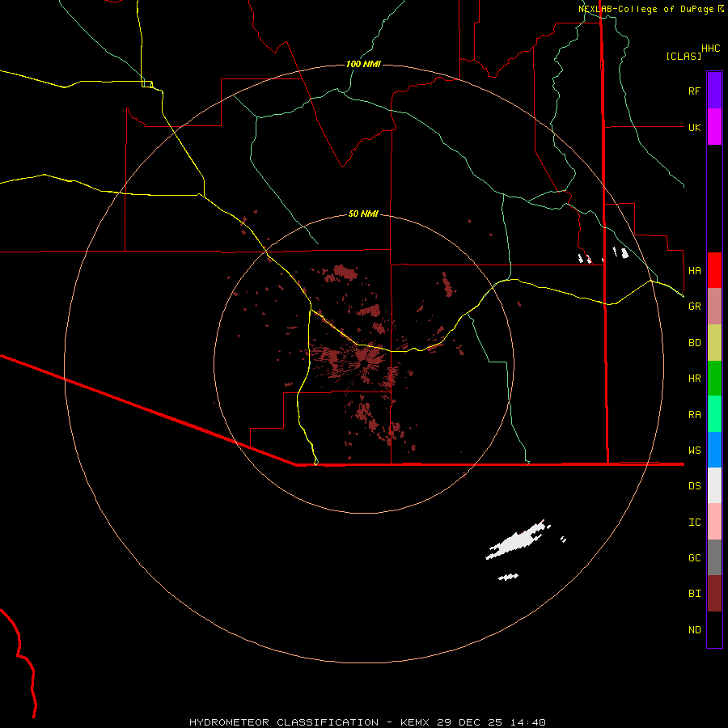Click the IC pink legend swatch

[714, 522]
